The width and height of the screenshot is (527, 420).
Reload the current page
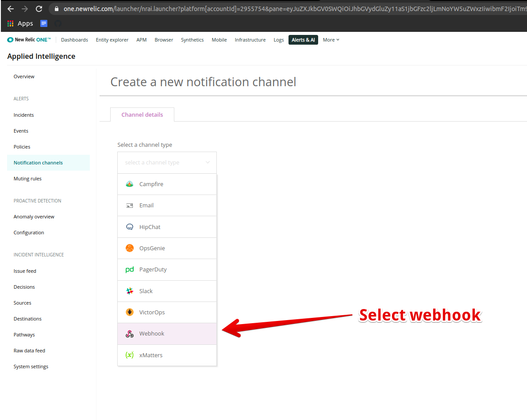coord(39,9)
